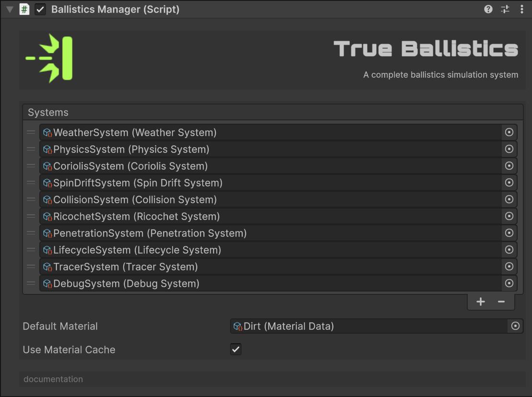Click drag handle of PenetrationSystem row
Viewport: 532px width, 397px height.
point(31,233)
